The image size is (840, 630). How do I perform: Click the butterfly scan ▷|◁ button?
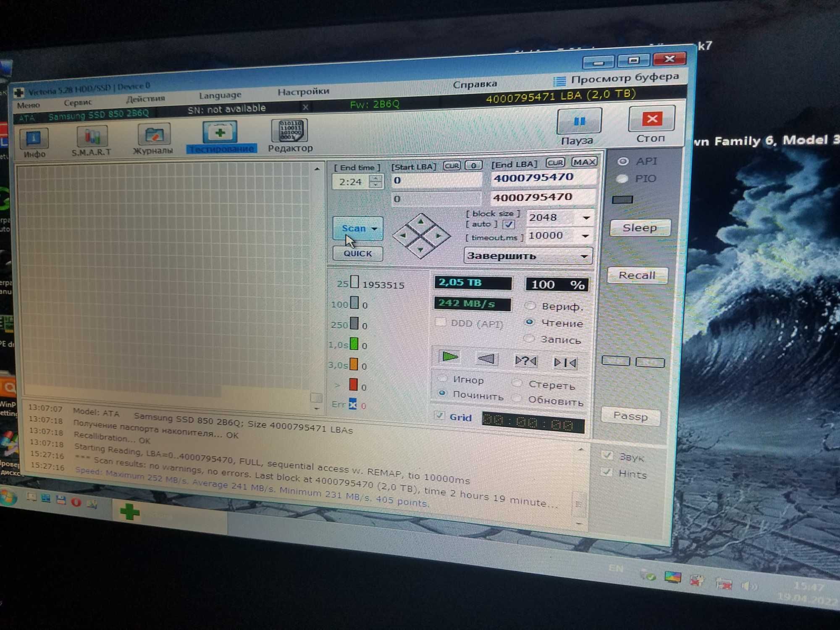tap(565, 362)
